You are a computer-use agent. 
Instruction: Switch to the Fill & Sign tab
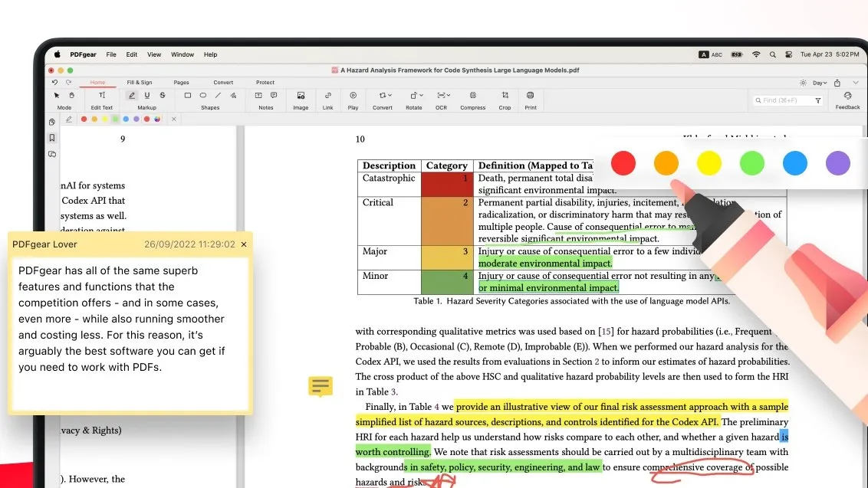click(140, 83)
